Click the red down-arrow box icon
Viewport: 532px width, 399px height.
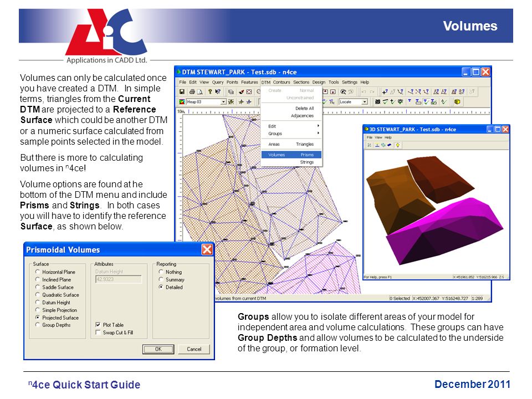(332, 92)
